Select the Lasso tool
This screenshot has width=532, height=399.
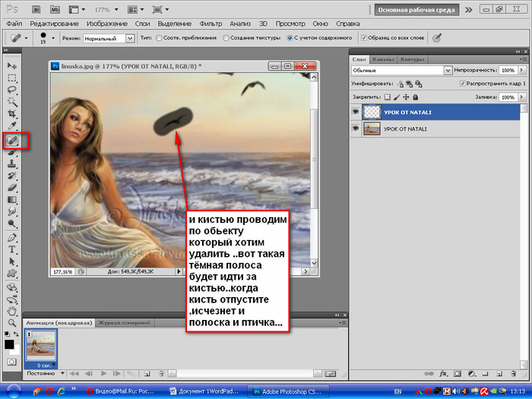[12, 90]
